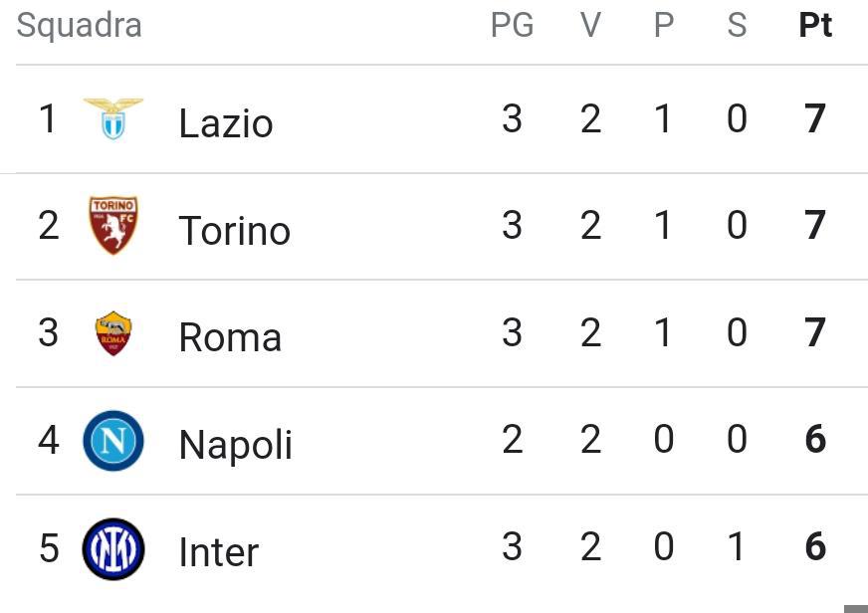Click the P draws column header
The image size is (868, 613).
(x=664, y=26)
